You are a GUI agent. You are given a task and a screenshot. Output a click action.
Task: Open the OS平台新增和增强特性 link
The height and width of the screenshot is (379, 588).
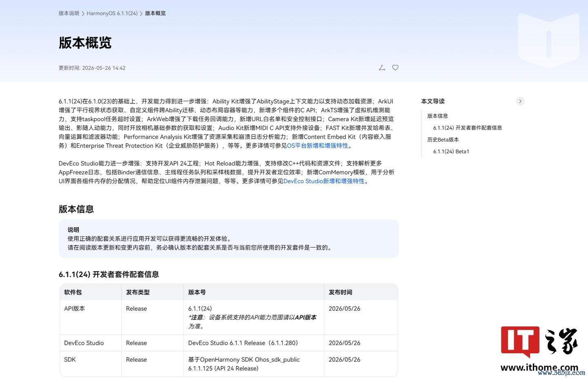tap(317, 146)
